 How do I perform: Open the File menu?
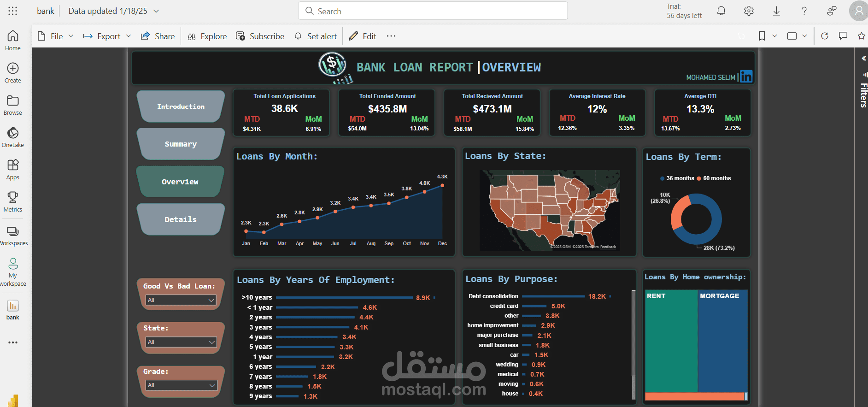point(55,36)
